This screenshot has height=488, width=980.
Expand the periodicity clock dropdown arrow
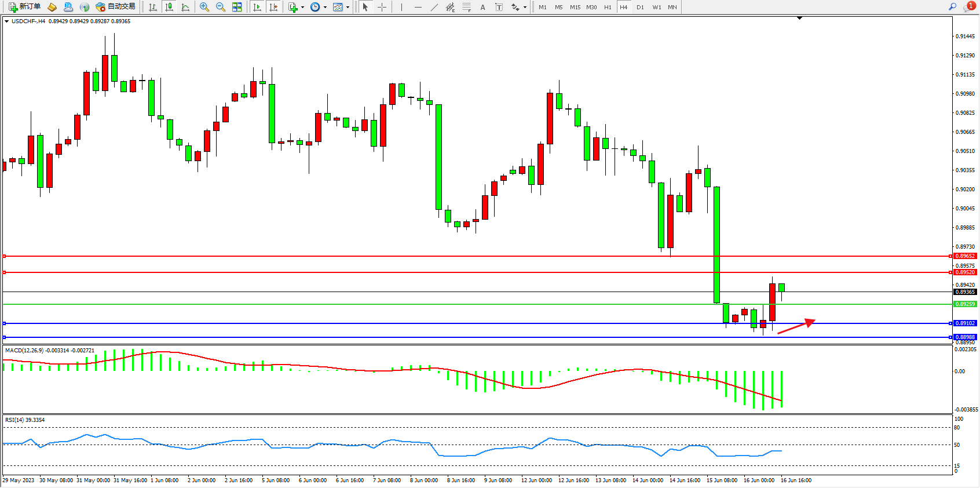tap(325, 8)
